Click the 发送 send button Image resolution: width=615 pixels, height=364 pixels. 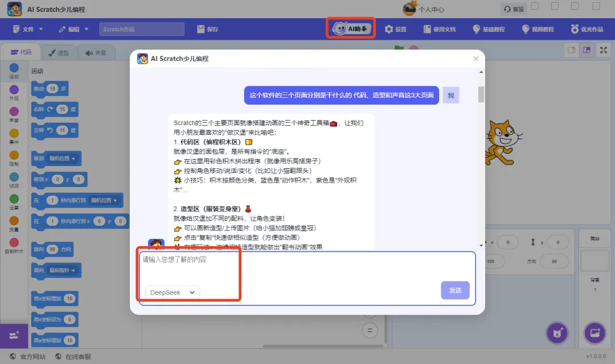click(x=455, y=290)
